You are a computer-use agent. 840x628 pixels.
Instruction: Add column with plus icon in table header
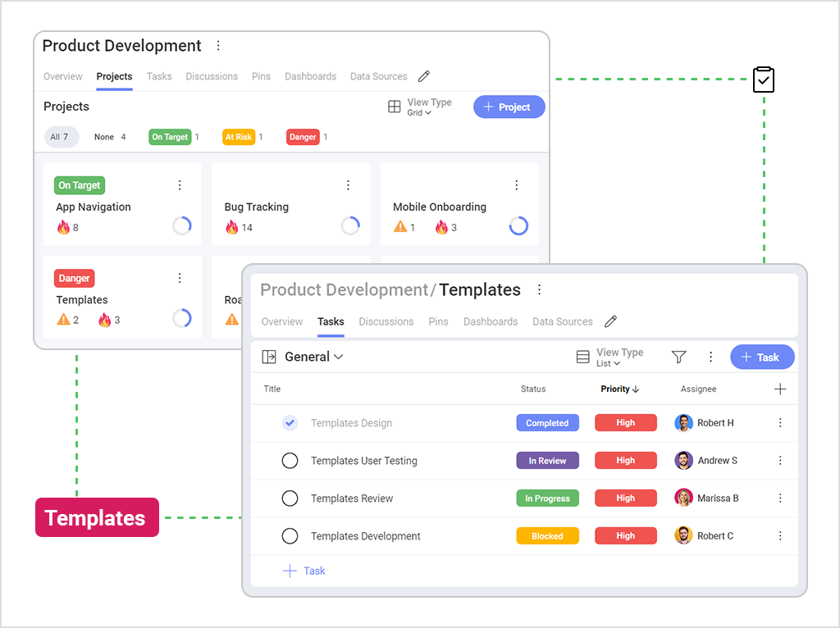(780, 389)
